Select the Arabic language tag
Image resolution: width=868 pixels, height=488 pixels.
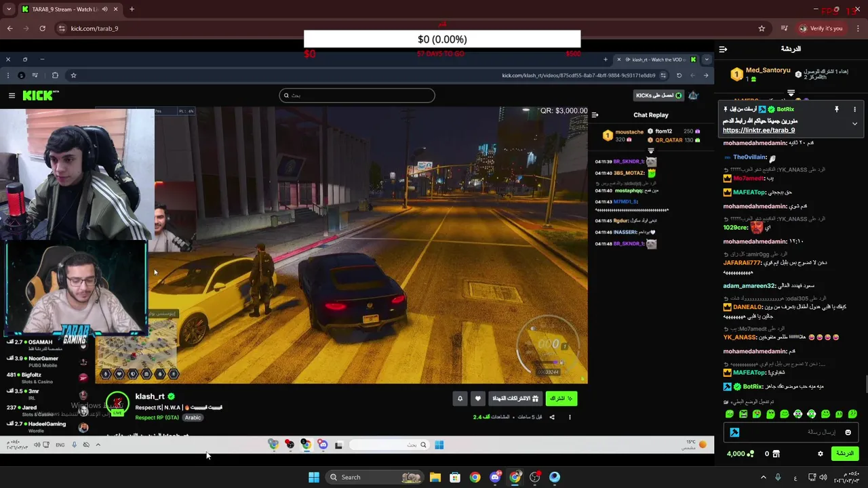click(x=193, y=418)
